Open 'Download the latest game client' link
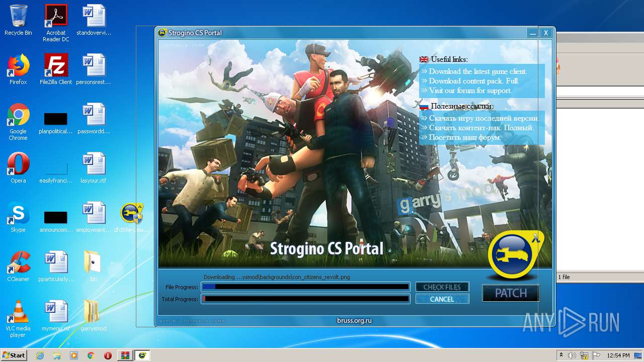644x362 pixels. (478, 71)
